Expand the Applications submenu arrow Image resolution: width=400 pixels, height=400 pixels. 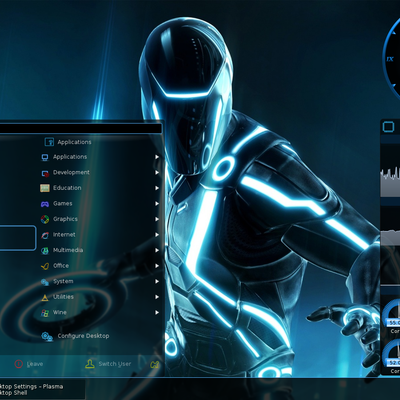(x=157, y=157)
